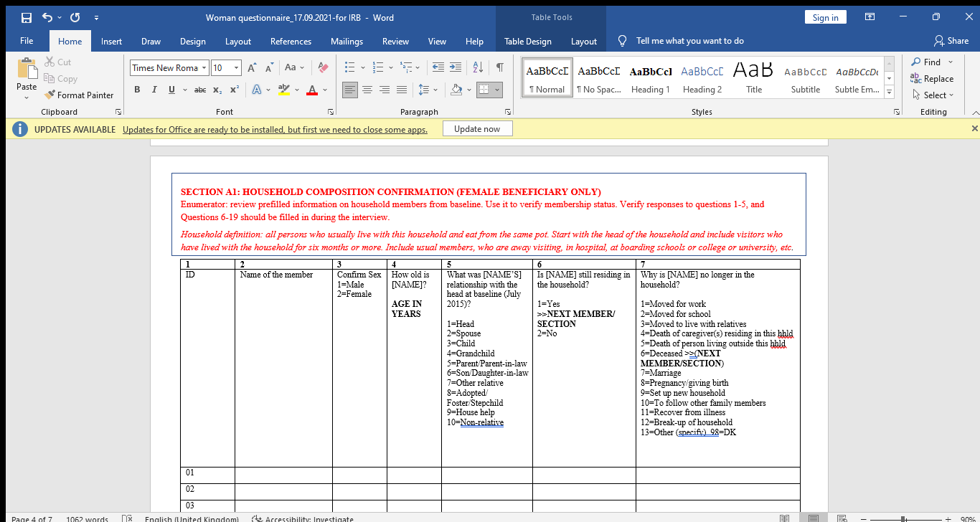The width and height of the screenshot is (980, 522).
Task: Open the Office updates ready link
Action: (x=275, y=130)
